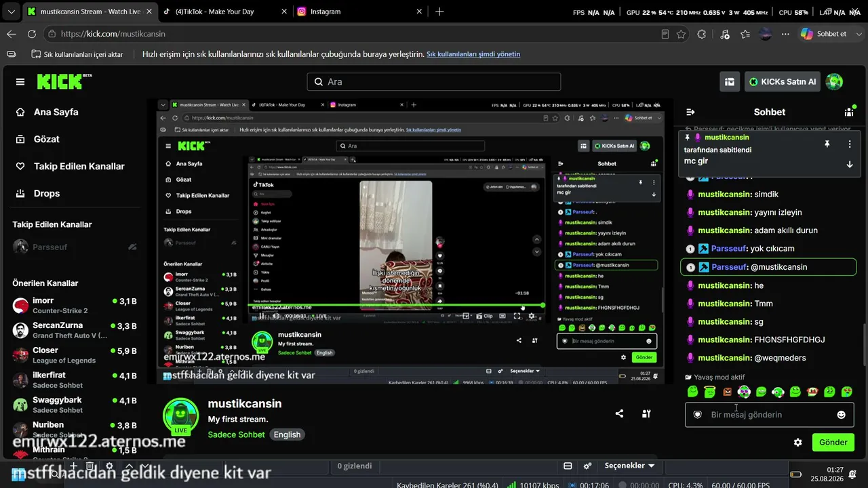Switch to the Instagram tab

(359, 12)
